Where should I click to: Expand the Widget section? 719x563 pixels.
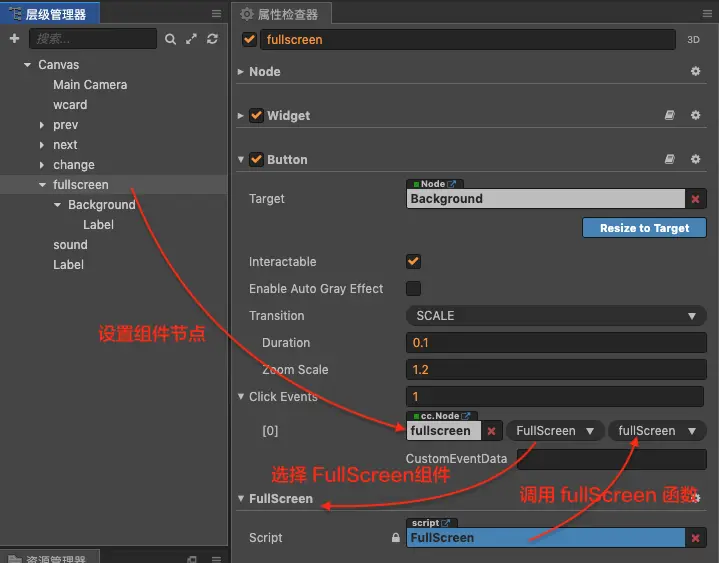[240, 116]
